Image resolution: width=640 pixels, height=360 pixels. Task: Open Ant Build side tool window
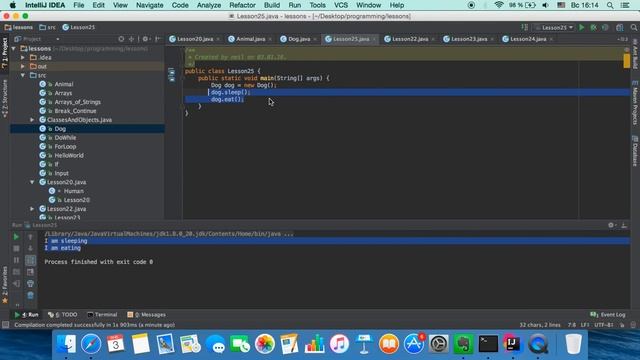coord(635,54)
